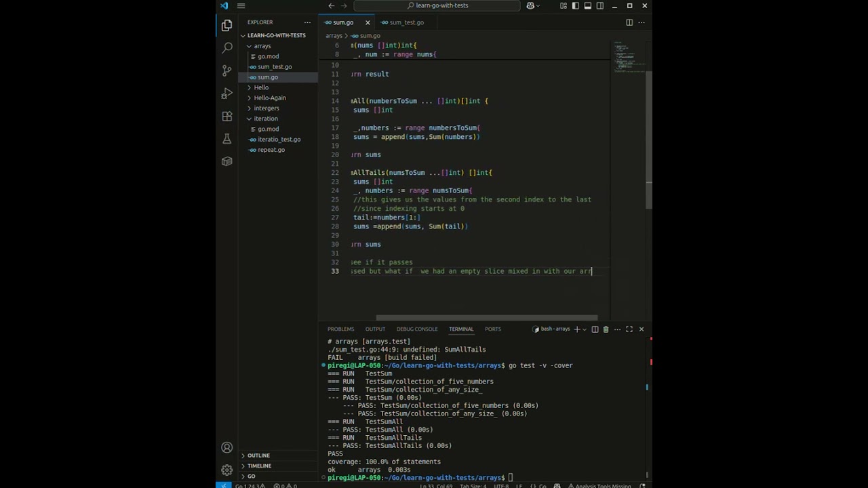Maximize the terminal panel size
Image resolution: width=868 pixels, height=488 pixels.
coord(629,329)
